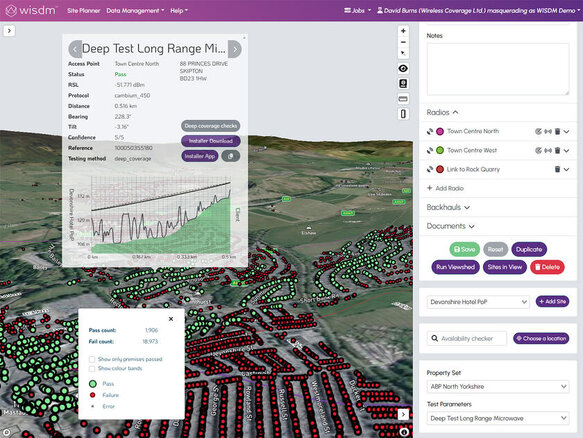This screenshot has height=438, width=583.
Task: Enable Show only premises passed
Action: pyautogui.click(x=91, y=359)
